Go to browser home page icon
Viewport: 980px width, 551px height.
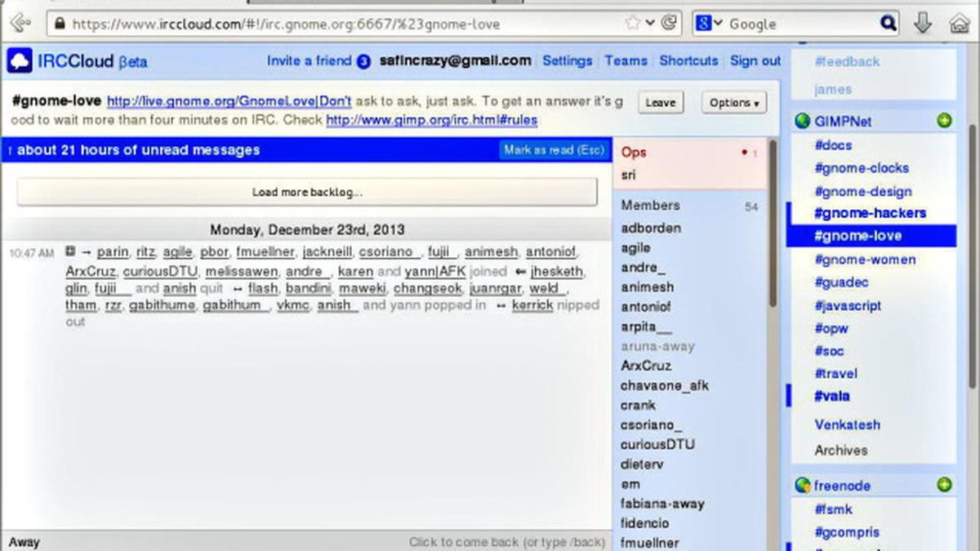(x=960, y=23)
